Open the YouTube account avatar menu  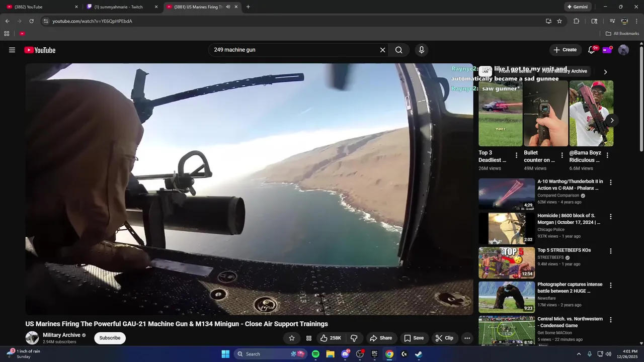[x=623, y=50]
